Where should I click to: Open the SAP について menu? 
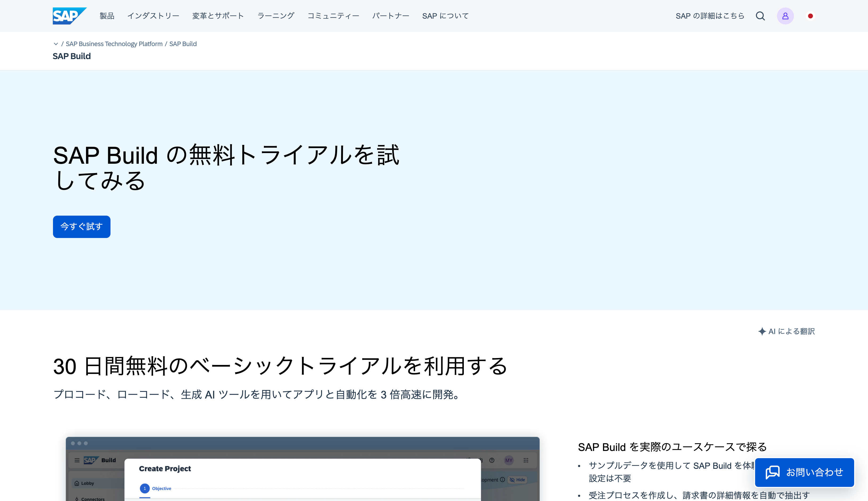445,16
